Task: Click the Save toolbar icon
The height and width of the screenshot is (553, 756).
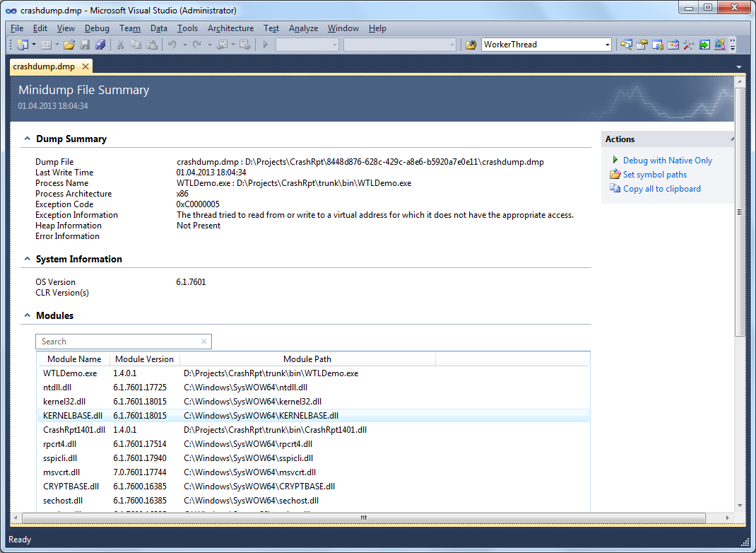Action: click(85, 44)
